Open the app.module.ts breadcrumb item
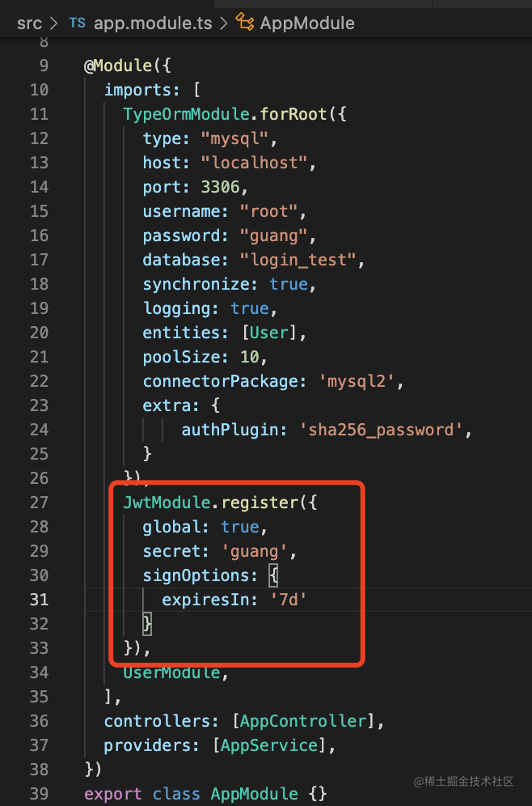 151,23
